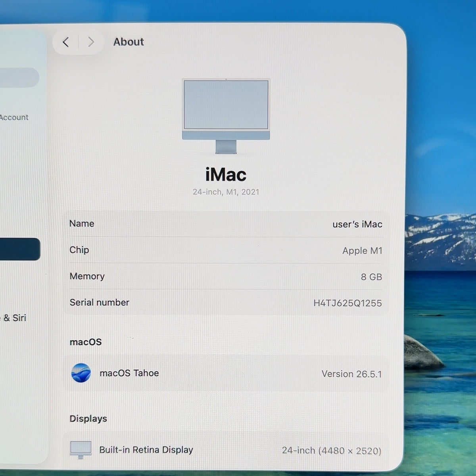Click the "About" page title
Image resolution: width=476 pixels, height=476 pixels.
coord(129,42)
